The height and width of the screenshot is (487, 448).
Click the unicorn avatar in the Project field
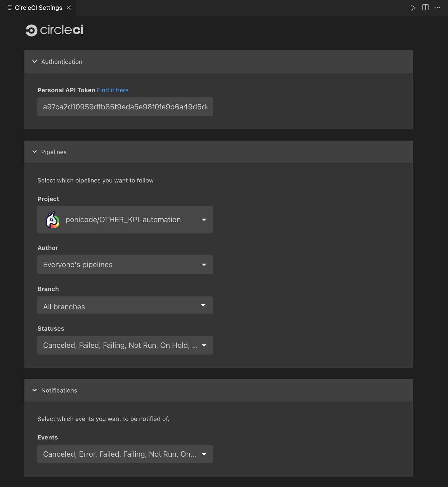(x=53, y=220)
